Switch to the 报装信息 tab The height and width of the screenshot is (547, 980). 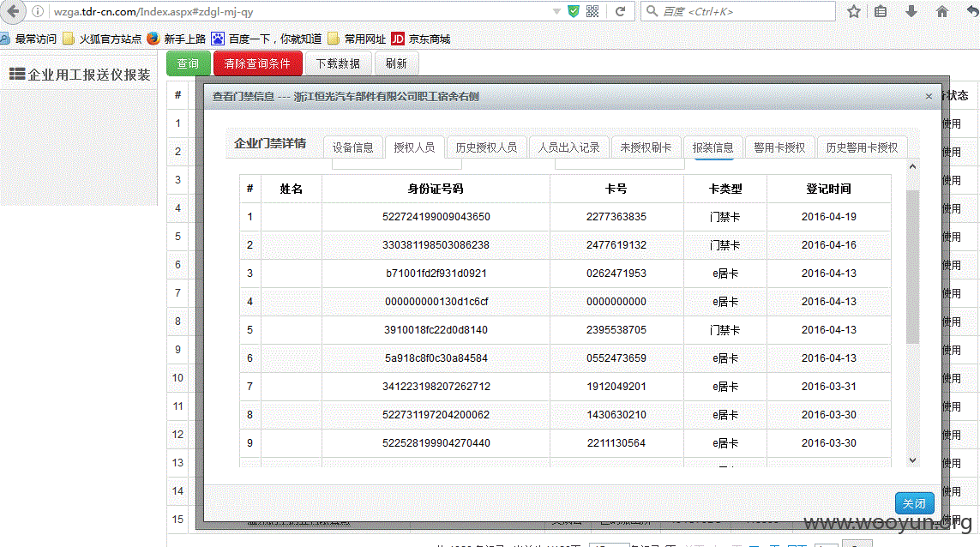coord(713,147)
